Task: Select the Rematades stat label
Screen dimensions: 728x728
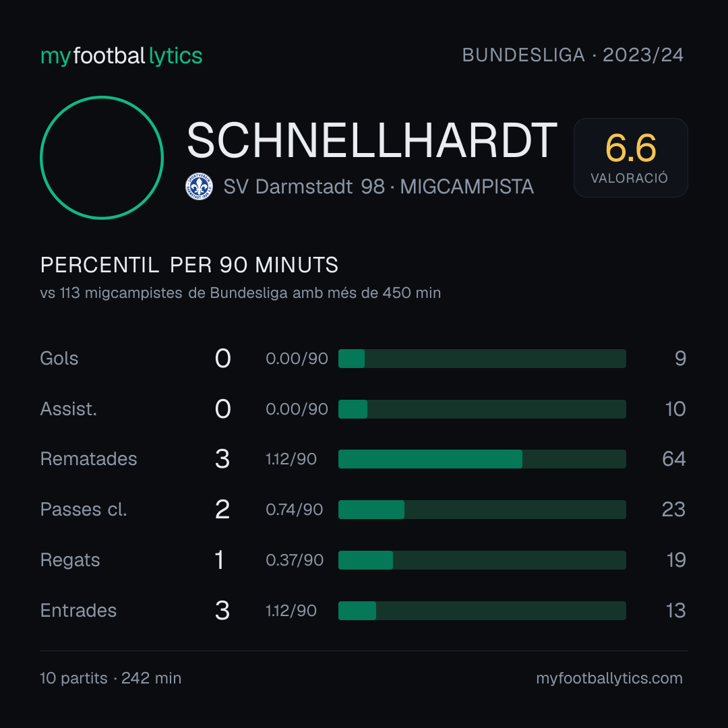Action: 89,459
